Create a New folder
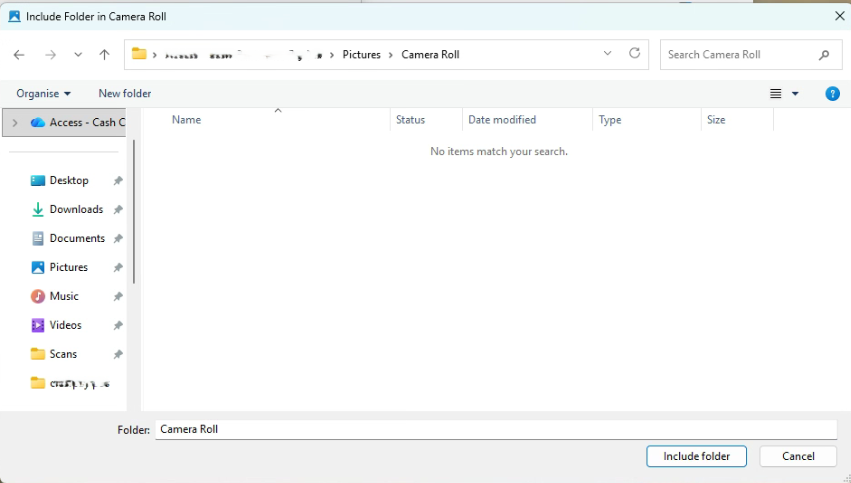 pos(125,93)
